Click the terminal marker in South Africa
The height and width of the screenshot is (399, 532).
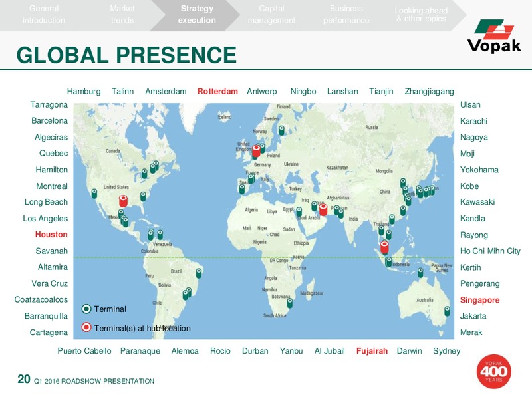pos(290,303)
